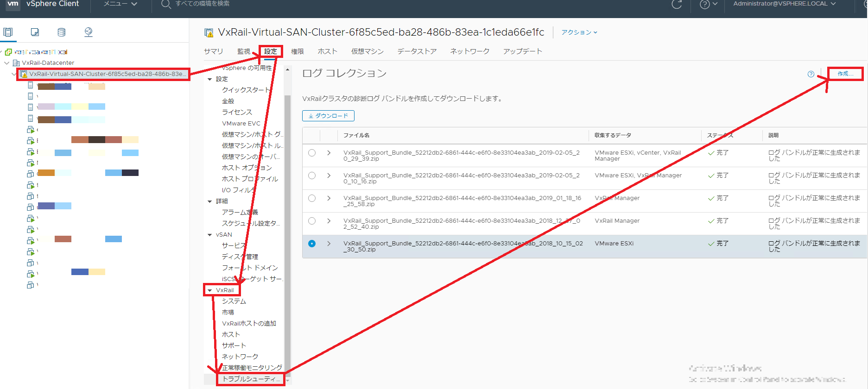Click the vCenter server icon at tree root
This screenshot has width=868, height=389.
click(x=8, y=52)
